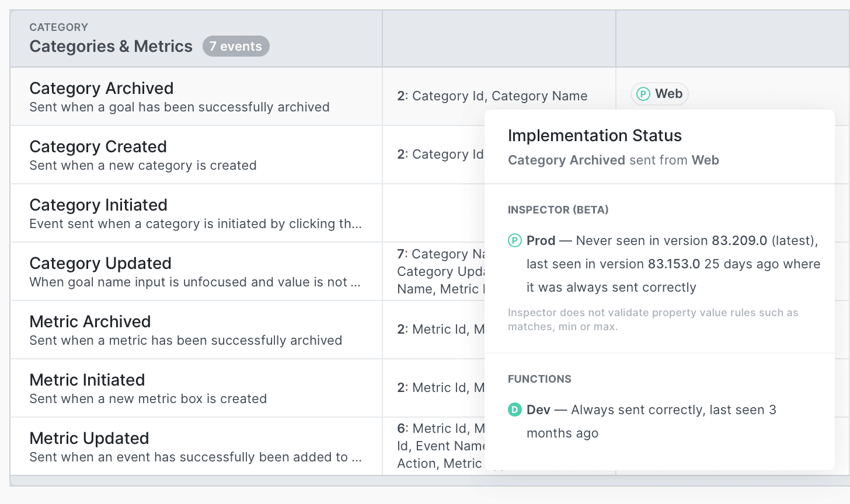Click the Categories & Metrics category header
850x504 pixels.
coord(111,46)
